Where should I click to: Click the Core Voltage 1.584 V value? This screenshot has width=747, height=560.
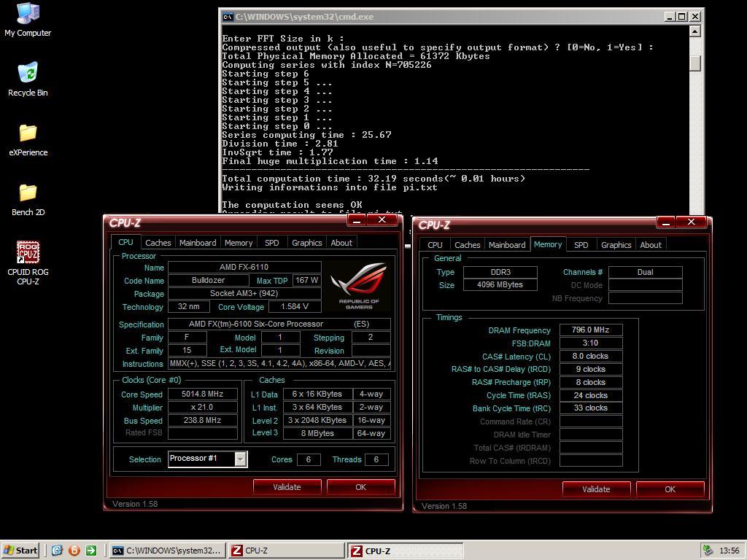click(295, 307)
